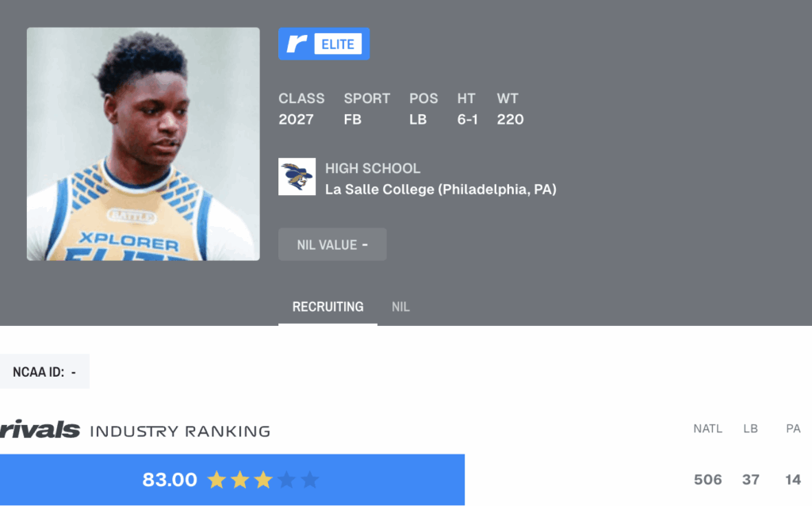Click the second gold star
The image size is (812, 506).
click(x=239, y=480)
